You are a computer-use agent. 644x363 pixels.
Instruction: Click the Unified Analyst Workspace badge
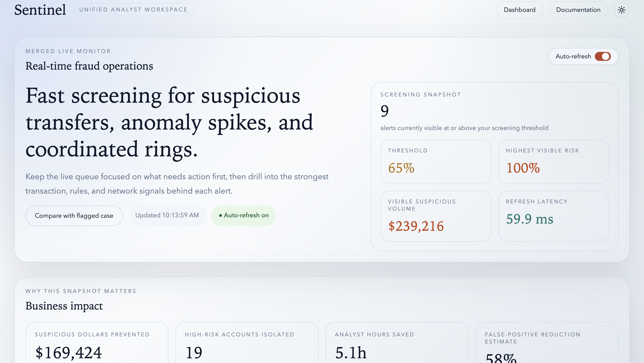click(x=133, y=10)
